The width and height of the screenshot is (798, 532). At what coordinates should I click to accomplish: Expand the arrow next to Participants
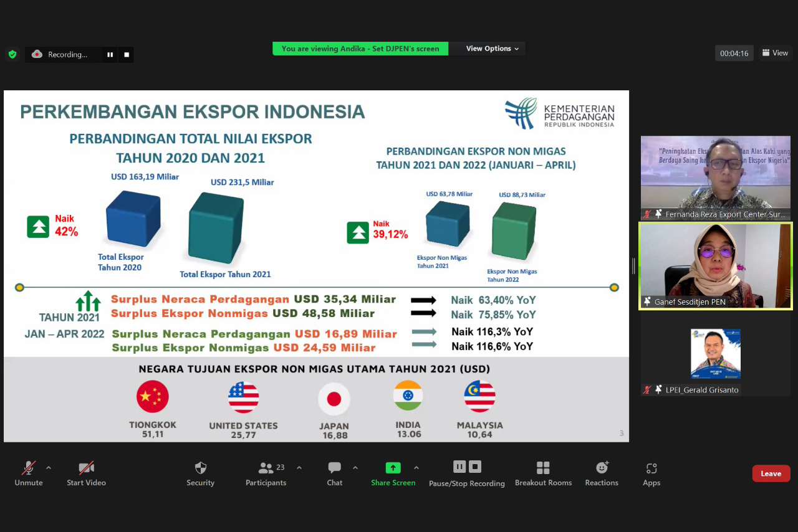point(299,468)
